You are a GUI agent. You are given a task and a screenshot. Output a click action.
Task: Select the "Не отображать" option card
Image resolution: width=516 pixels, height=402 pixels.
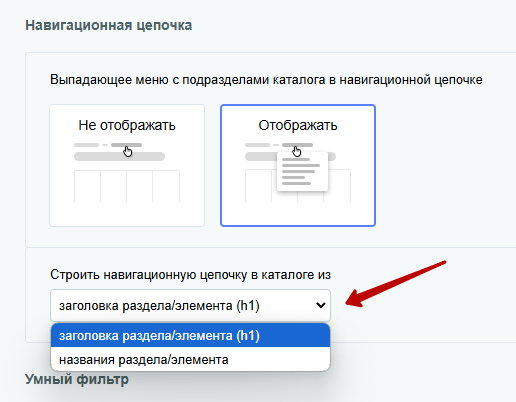pyautogui.click(x=127, y=166)
